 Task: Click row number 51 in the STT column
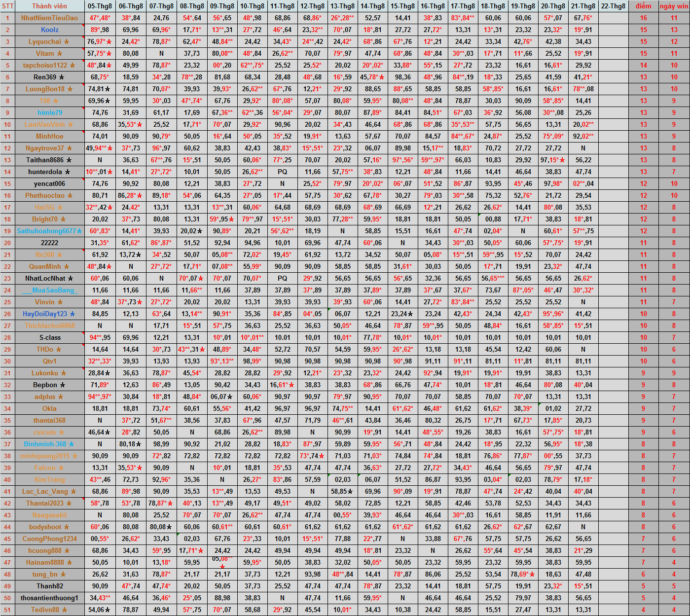tap(7, 610)
